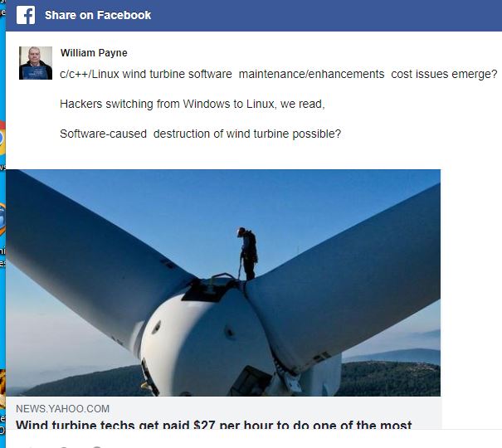The image size is (502, 448).
Task: Open the Wind turbine techs get paid headline
Action: pos(213,425)
